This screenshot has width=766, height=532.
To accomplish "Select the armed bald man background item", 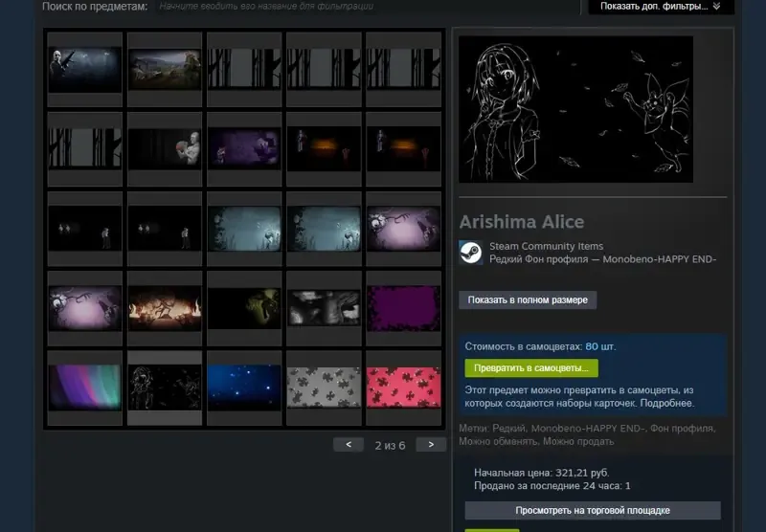I will pyautogui.click(x=85, y=69).
